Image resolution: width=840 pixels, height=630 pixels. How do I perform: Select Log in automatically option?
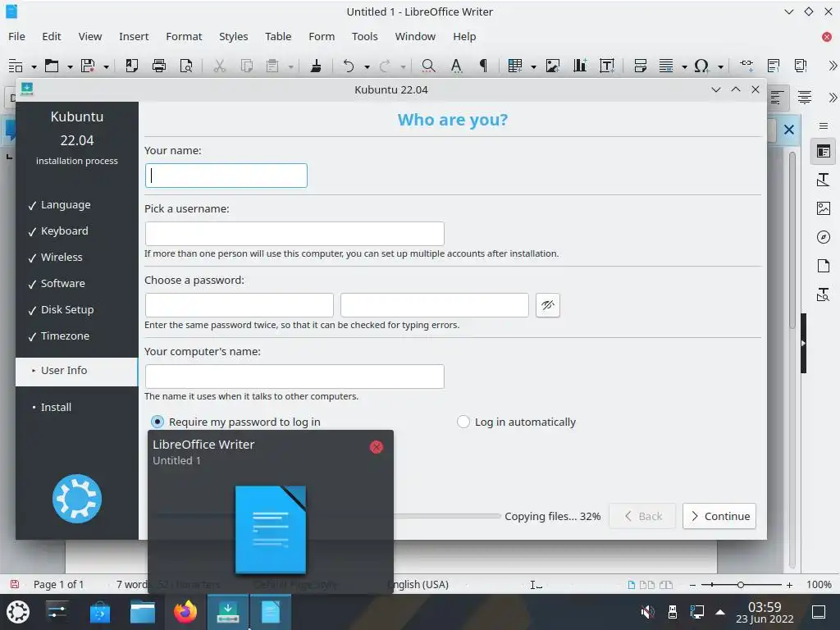517,422
